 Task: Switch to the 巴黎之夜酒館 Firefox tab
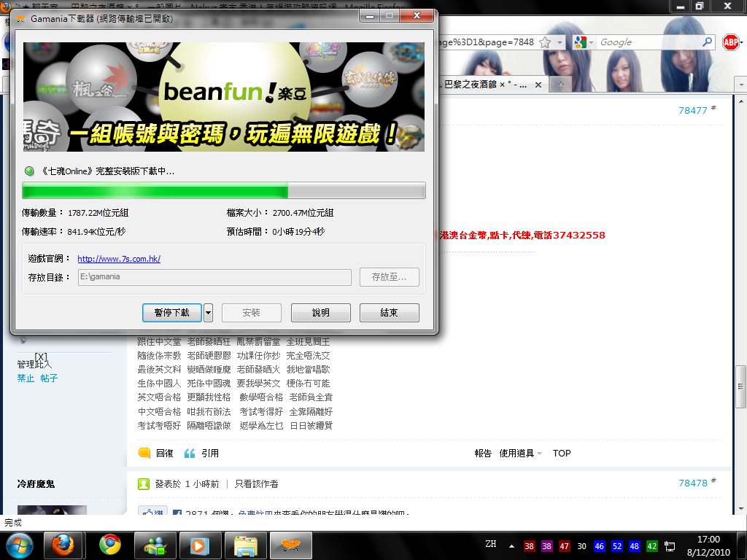[x=486, y=85]
